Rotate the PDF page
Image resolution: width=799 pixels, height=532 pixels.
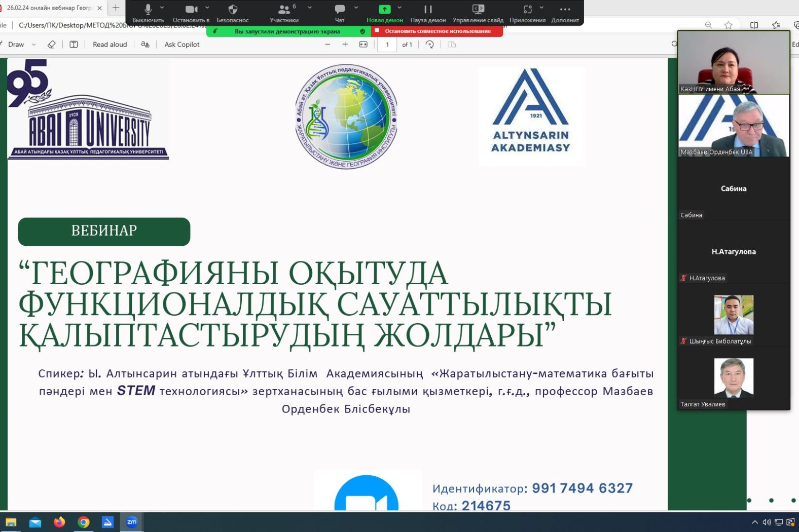coord(429,45)
